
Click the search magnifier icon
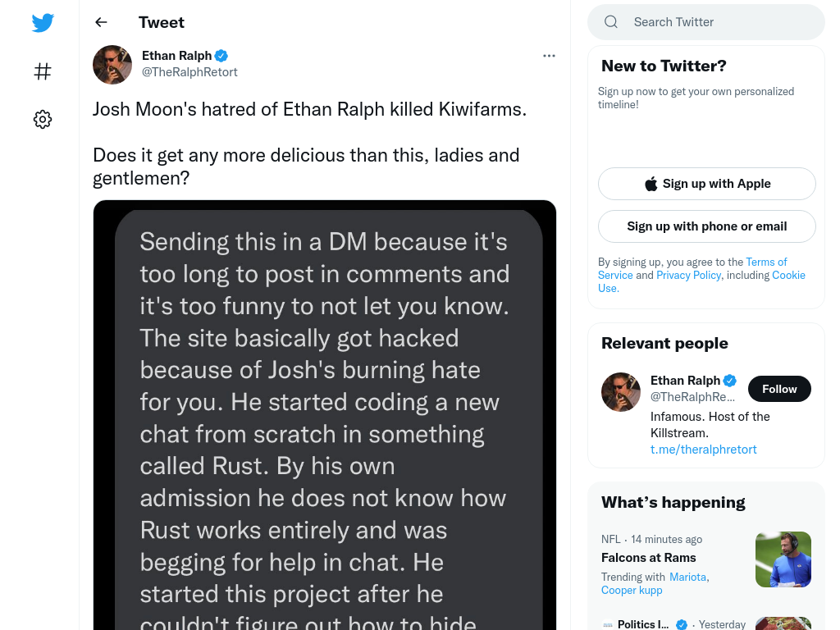(611, 22)
